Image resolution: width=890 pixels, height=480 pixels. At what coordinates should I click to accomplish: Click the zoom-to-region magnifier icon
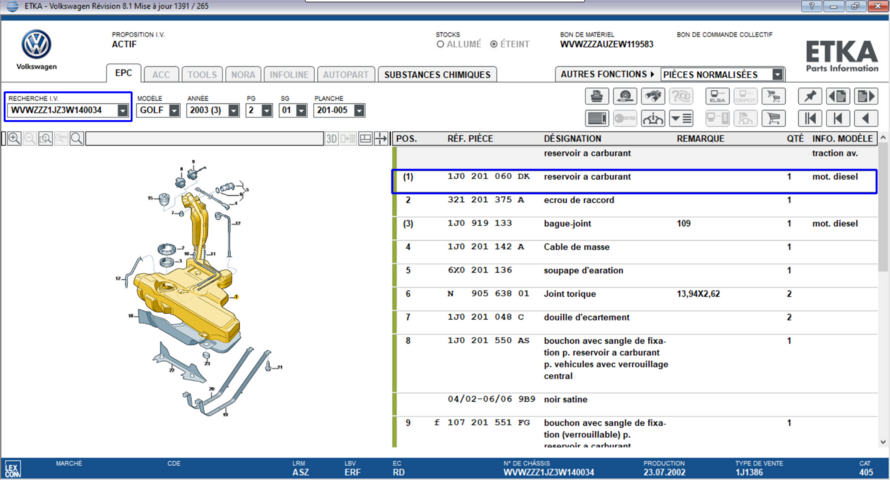(45, 138)
